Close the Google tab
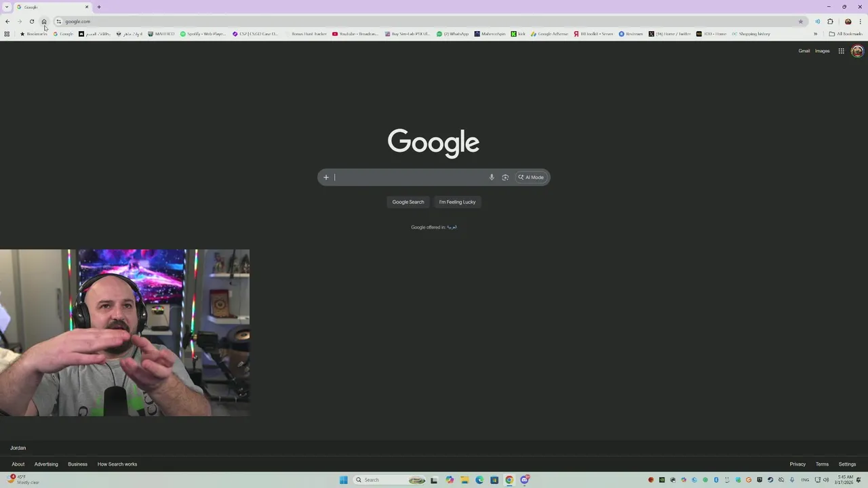This screenshot has width=868, height=488. point(87,7)
